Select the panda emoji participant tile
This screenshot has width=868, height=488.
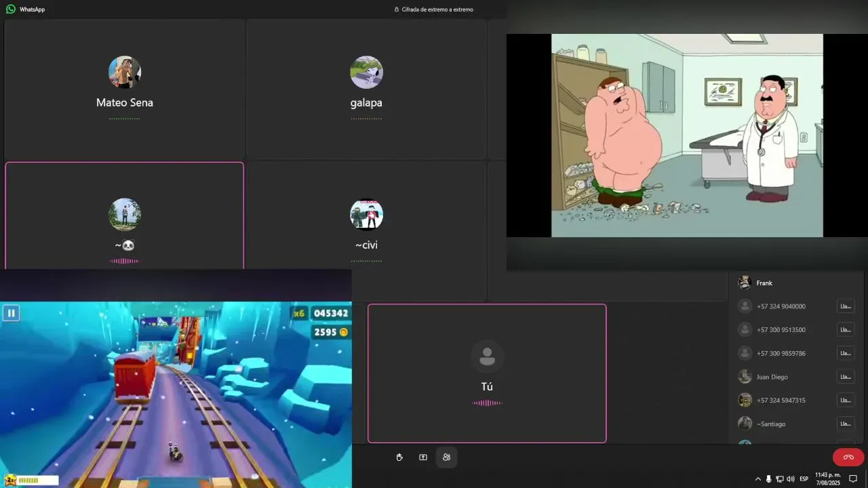tap(124, 216)
